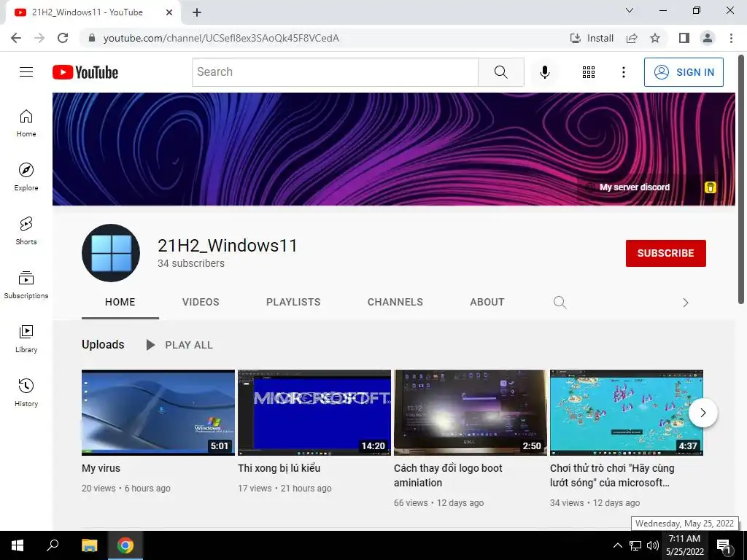
Task: Open volume control in system tray
Action: (x=653, y=545)
